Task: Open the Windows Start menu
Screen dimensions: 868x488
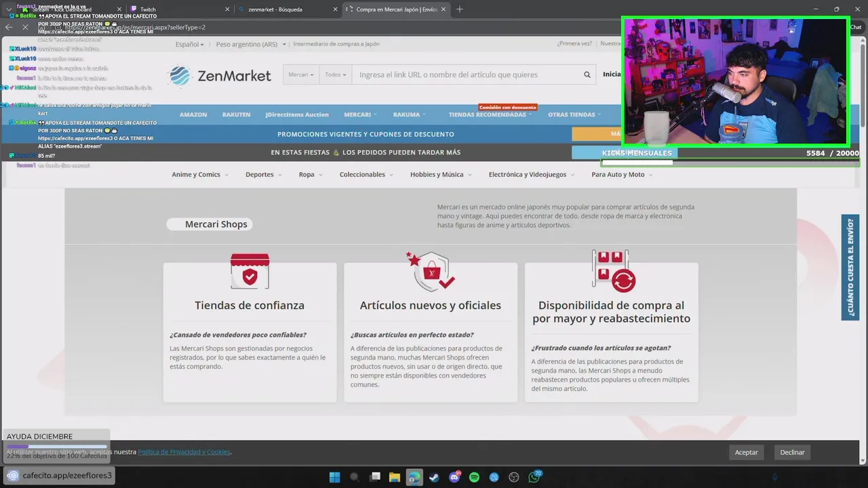Action: click(x=334, y=477)
